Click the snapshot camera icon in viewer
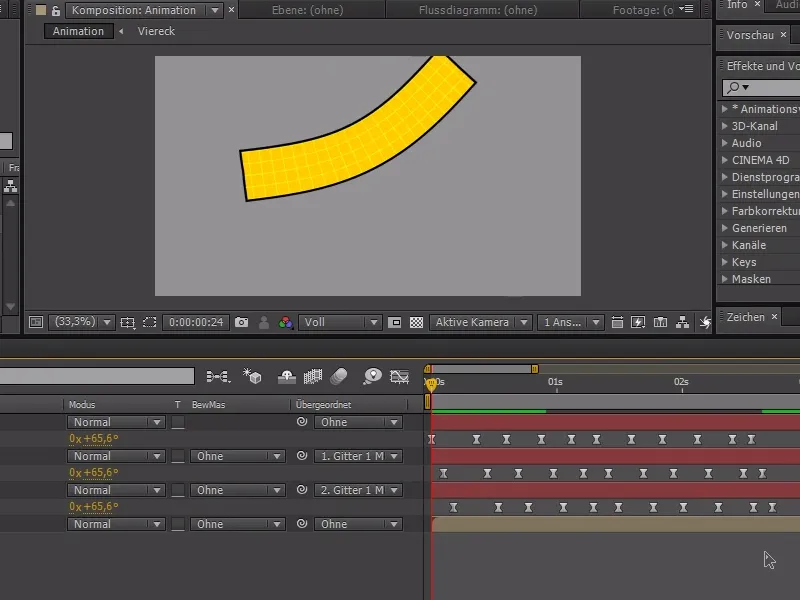The image size is (800, 600). [x=241, y=322]
